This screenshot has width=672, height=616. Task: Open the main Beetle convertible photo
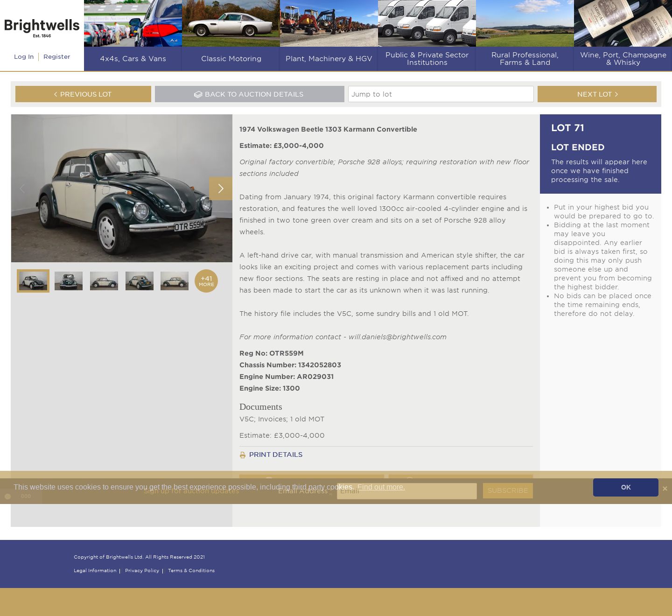tap(122, 188)
